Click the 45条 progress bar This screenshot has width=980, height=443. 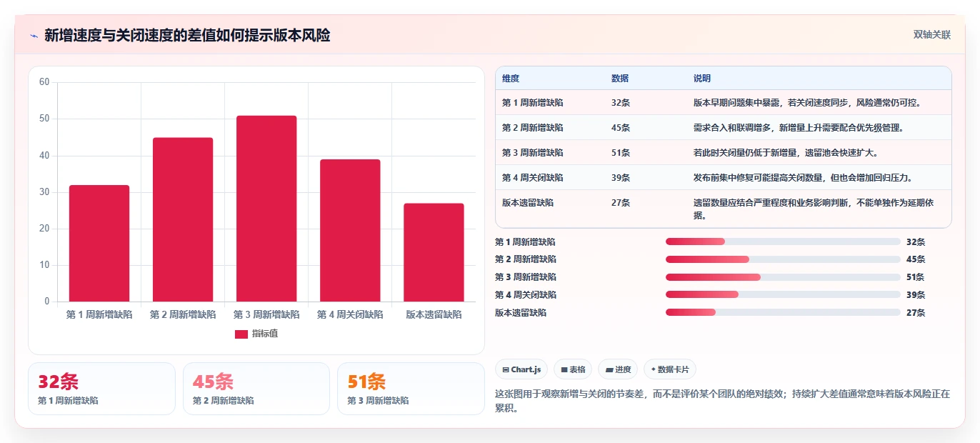click(783, 259)
